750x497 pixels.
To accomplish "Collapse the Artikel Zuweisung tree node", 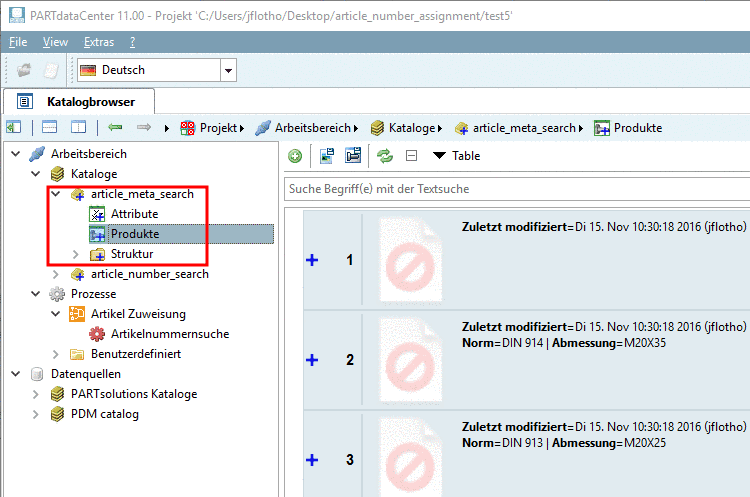I will coord(56,314).
